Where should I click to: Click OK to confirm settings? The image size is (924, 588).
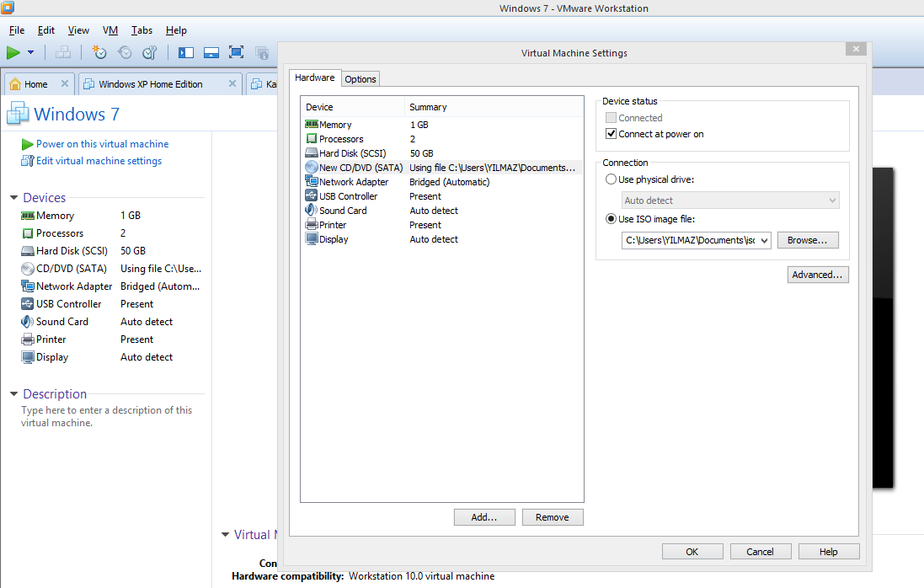pyautogui.click(x=692, y=552)
